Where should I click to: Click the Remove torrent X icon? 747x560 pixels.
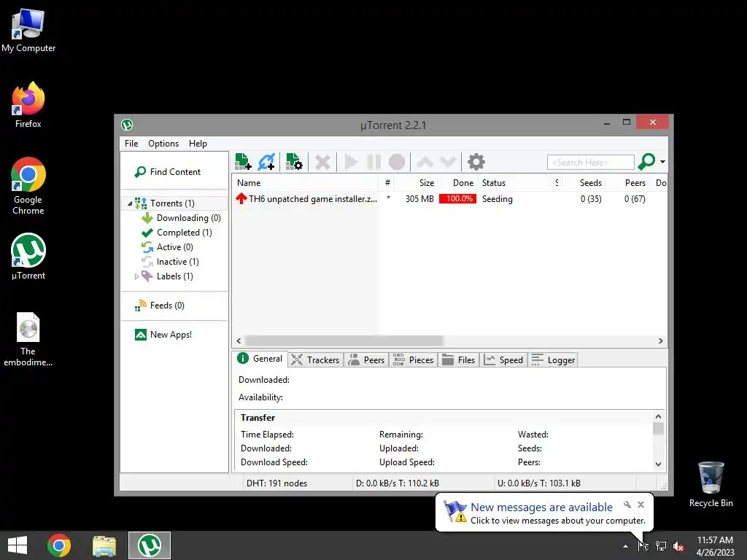click(322, 162)
